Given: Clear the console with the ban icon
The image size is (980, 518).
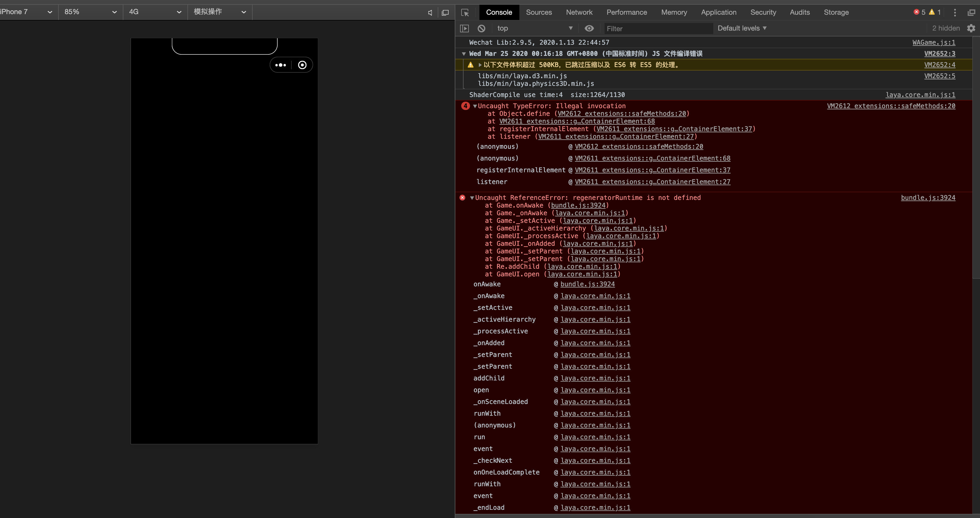Looking at the screenshot, I should pos(481,29).
